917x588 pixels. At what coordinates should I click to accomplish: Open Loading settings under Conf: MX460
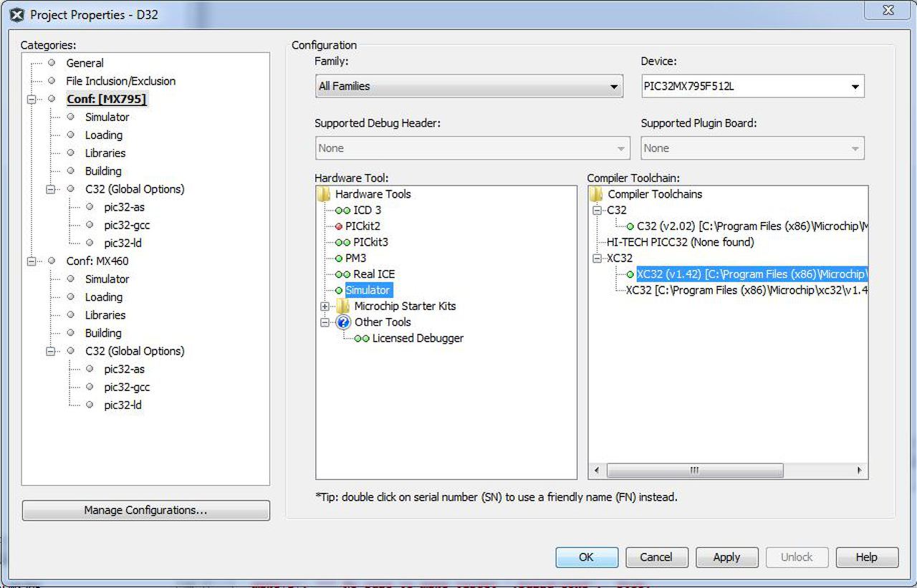tap(103, 297)
